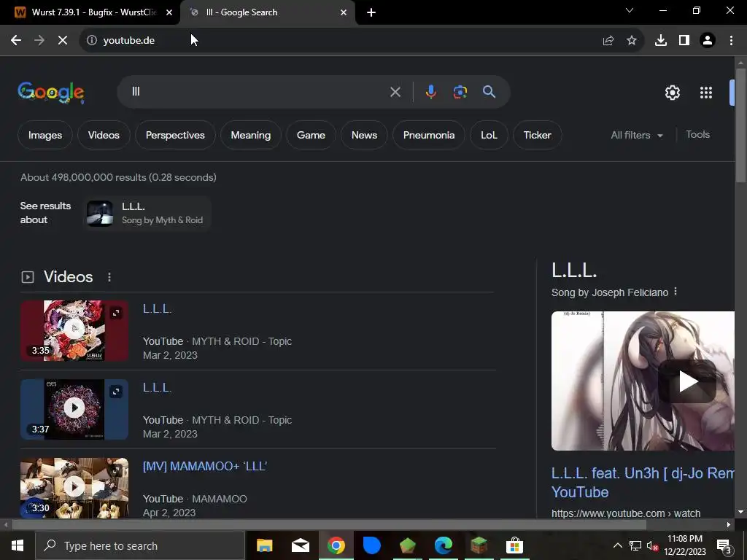The width and height of the screenshot is (747, 560).
Task: Click taskbar Type here to search box
Action: point(140,545)
